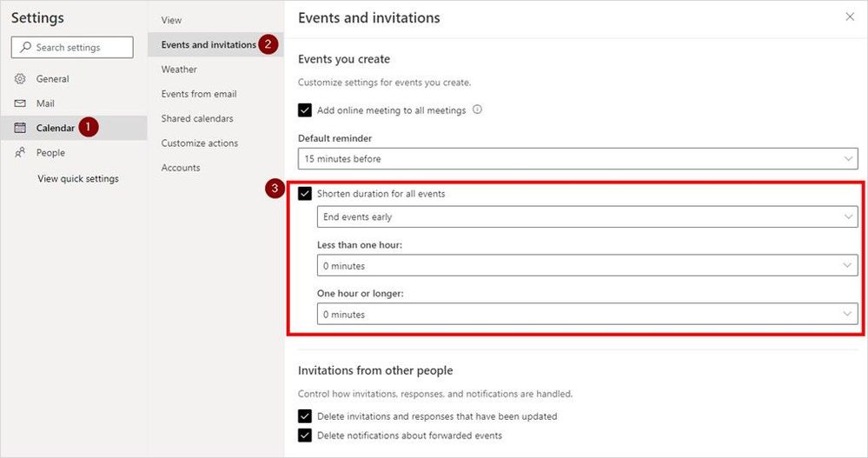Click the Calendar grid icon

pyautogui.click(x=20, y=128)
